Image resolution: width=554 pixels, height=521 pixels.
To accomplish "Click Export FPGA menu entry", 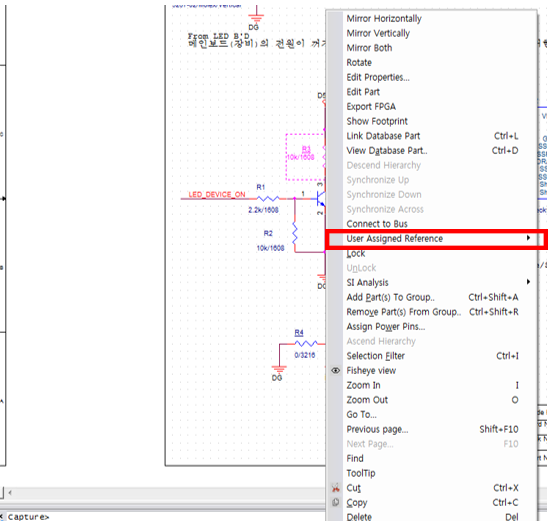I will pyautogui.click(x=371, y=107).
